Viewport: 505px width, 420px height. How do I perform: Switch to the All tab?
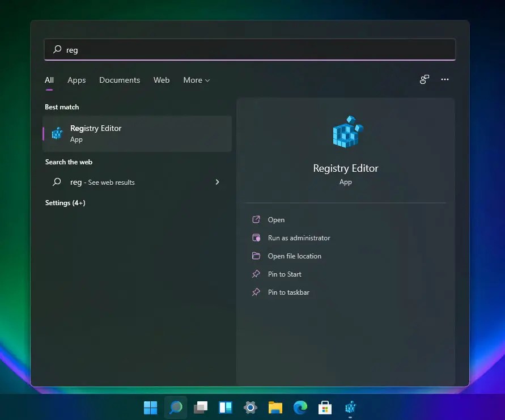tap(49, 80)
